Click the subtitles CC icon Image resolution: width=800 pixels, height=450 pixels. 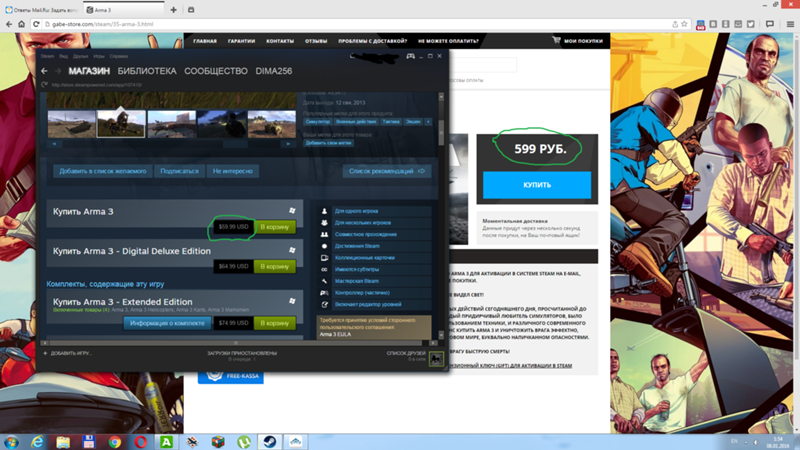324,269
